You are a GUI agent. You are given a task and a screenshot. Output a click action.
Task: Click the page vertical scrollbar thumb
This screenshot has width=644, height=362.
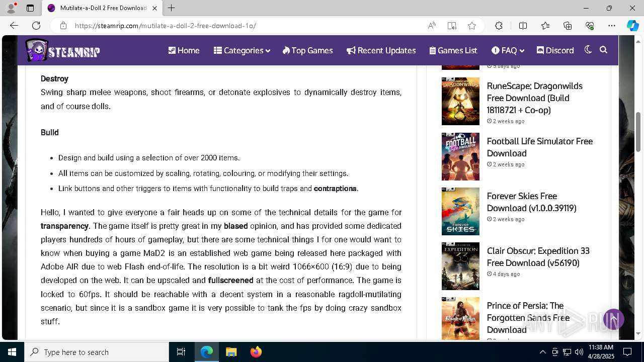point(638,131)
